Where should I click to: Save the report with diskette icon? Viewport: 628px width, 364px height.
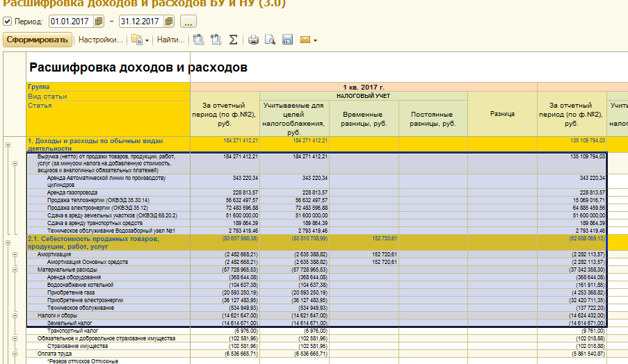pyautogui.click(x=287, y=40)
